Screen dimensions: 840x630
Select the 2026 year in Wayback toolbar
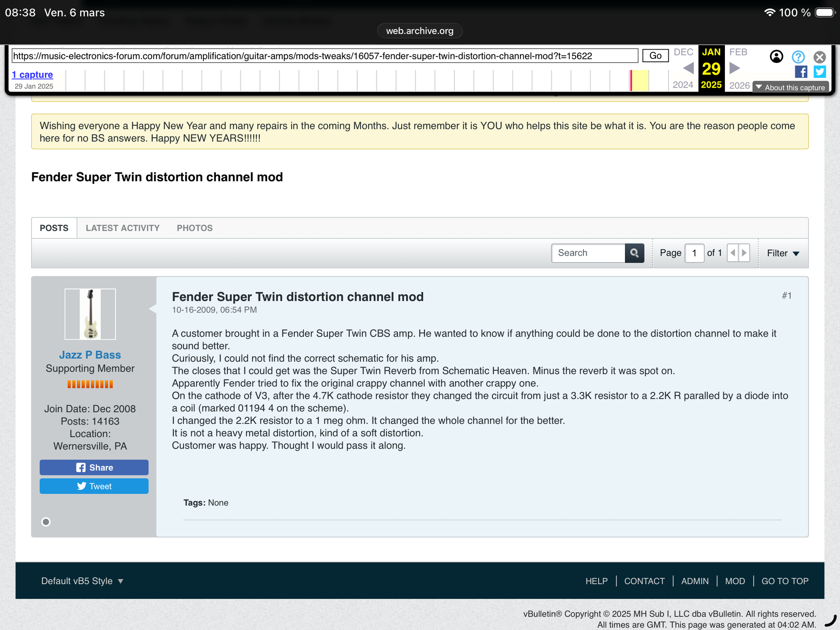pyautogui.click(x=740, y=85)
